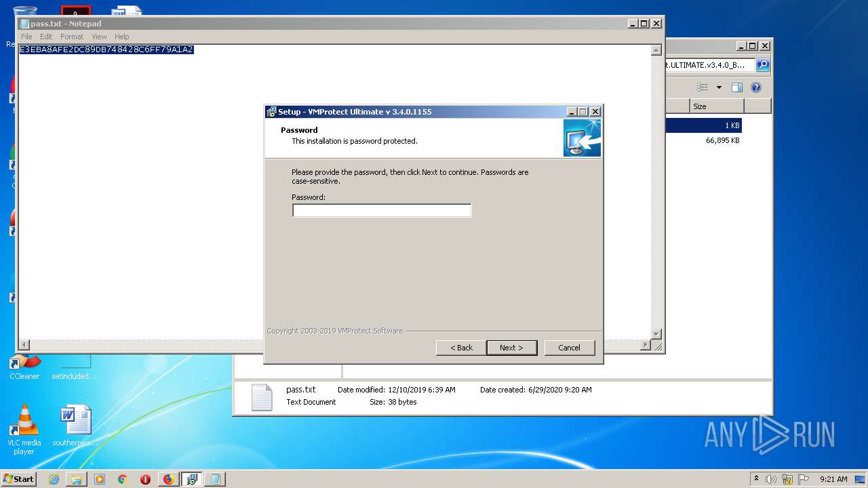Screen dimensions: 868x488
Task: Open Windows Media Player from taskbar
Action: pyautogui.click(x=100, y=479)
